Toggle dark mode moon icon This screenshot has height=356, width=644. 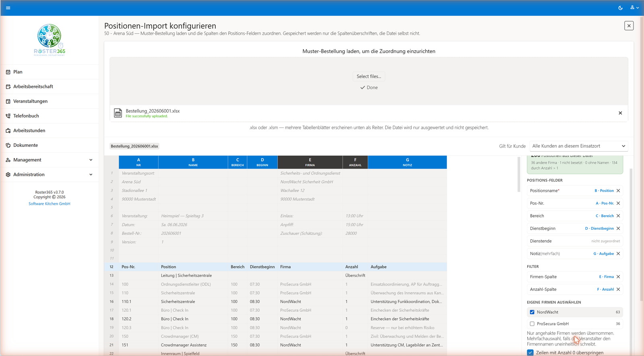(x=620, y=8)
